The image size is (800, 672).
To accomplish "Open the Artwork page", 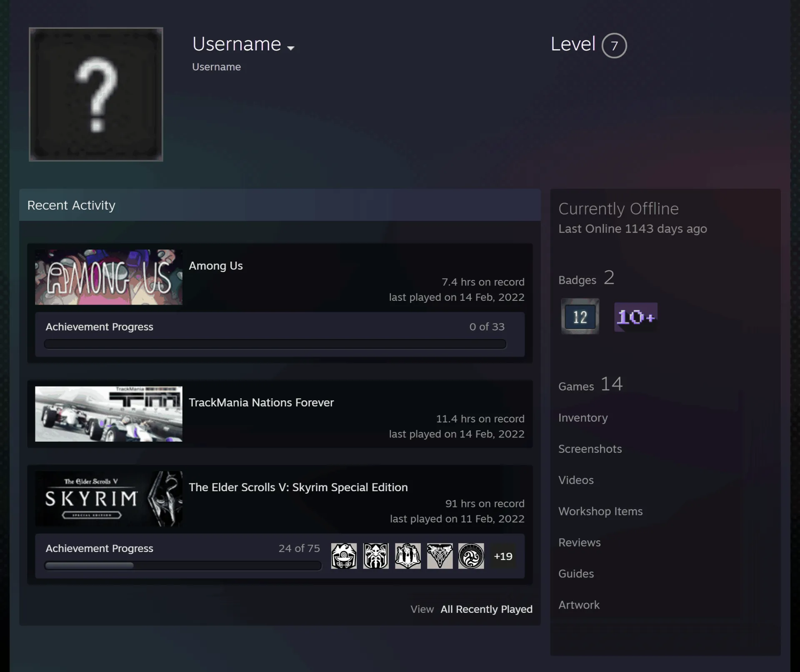I will [x=579, y=605].
